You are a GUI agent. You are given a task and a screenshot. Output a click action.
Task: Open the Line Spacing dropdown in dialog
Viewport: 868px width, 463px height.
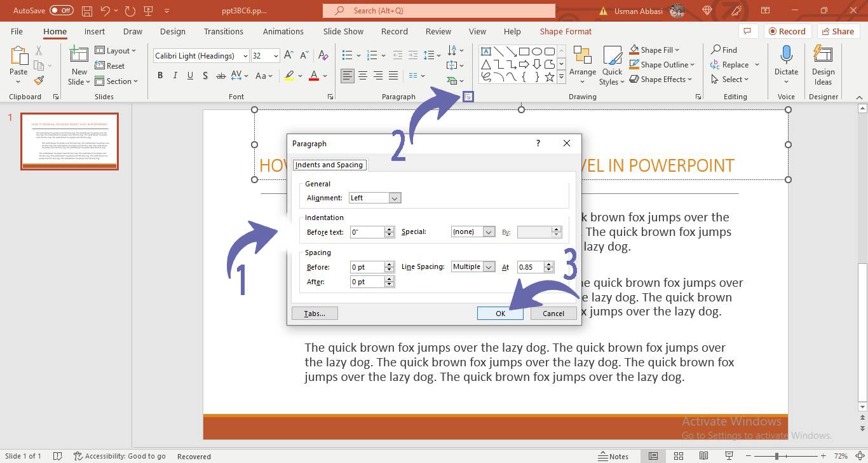click(489, 266)
